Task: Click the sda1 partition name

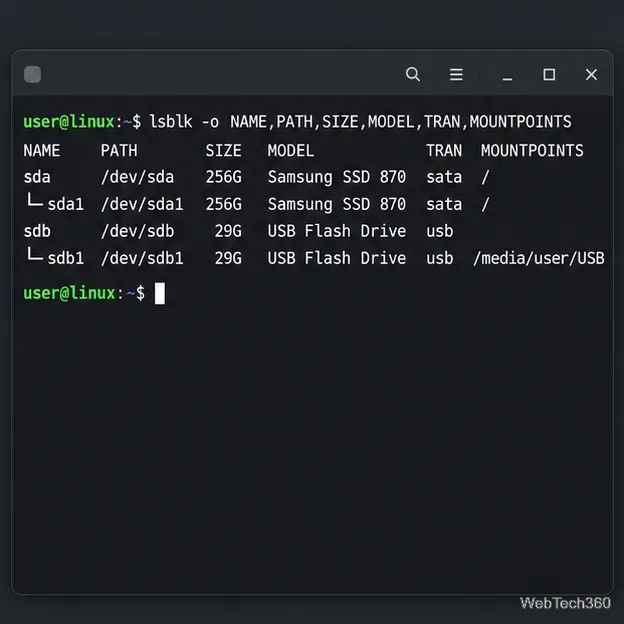Action: click(x=66, y=205)
